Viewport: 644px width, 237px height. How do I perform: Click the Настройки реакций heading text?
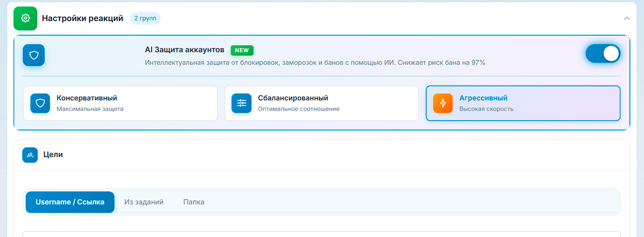click(x=83, y=19)
